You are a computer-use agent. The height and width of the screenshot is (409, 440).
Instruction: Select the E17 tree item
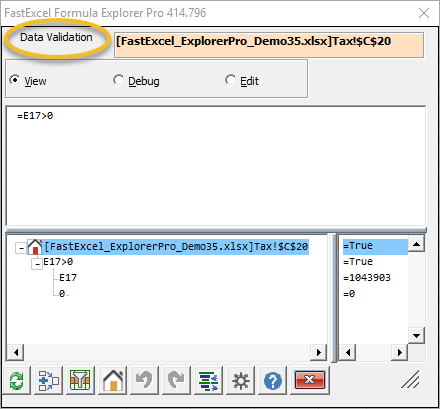click(68, 278)
